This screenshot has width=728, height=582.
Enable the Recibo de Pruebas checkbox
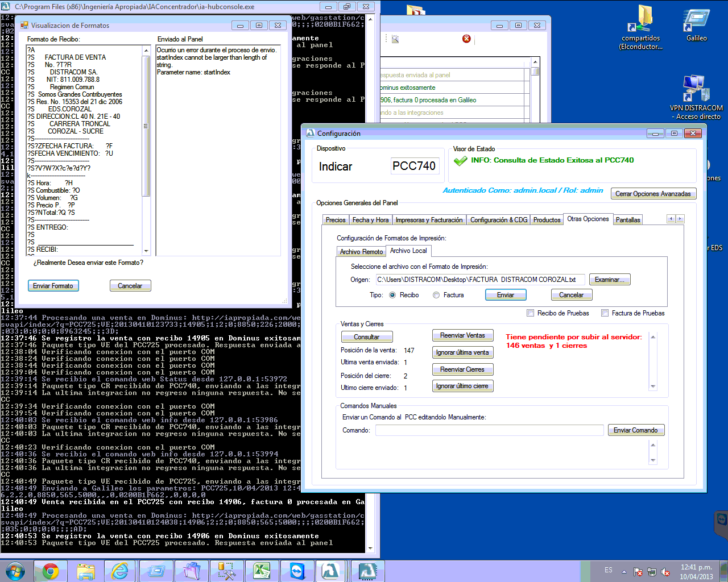tap(530, 313)
